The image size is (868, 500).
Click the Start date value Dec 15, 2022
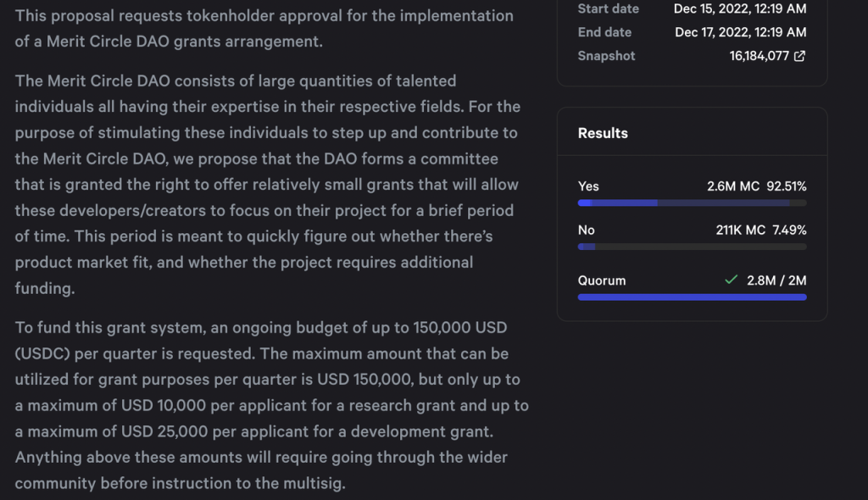pos(740,8)
